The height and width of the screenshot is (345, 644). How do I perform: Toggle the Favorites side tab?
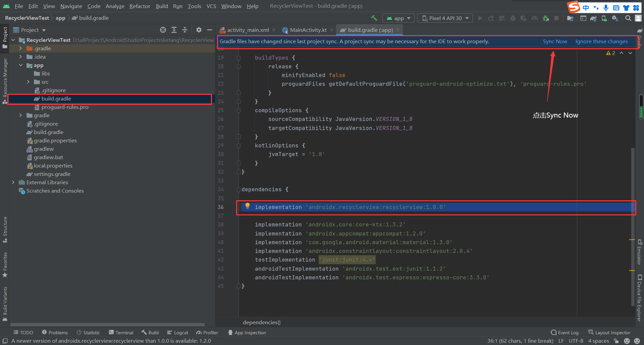5,265
